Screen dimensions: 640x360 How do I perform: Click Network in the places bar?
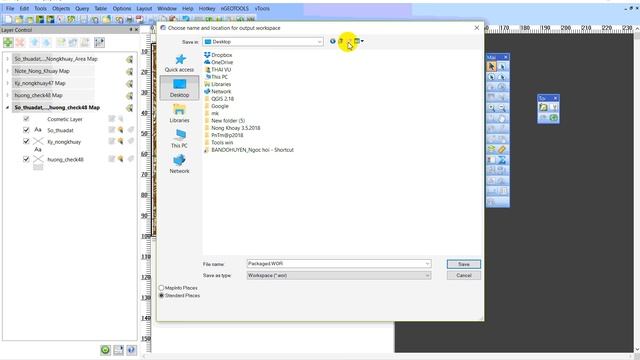179,164
